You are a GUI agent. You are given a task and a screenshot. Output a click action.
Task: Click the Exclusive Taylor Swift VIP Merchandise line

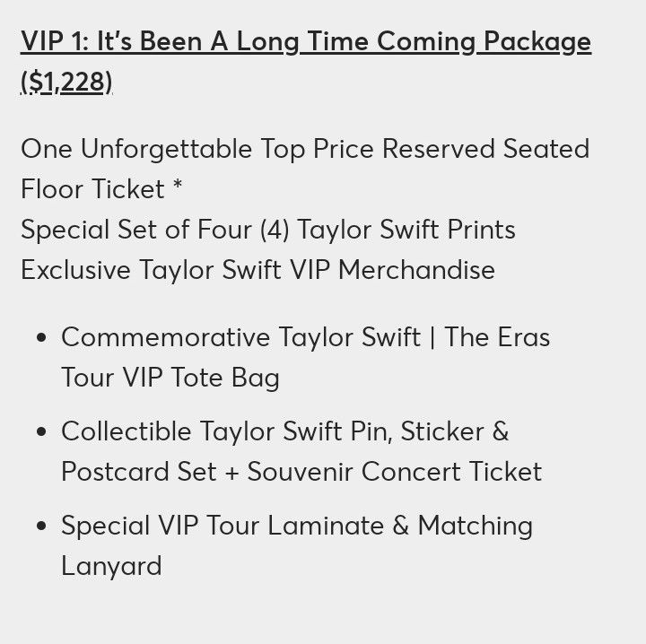[258, 270]
